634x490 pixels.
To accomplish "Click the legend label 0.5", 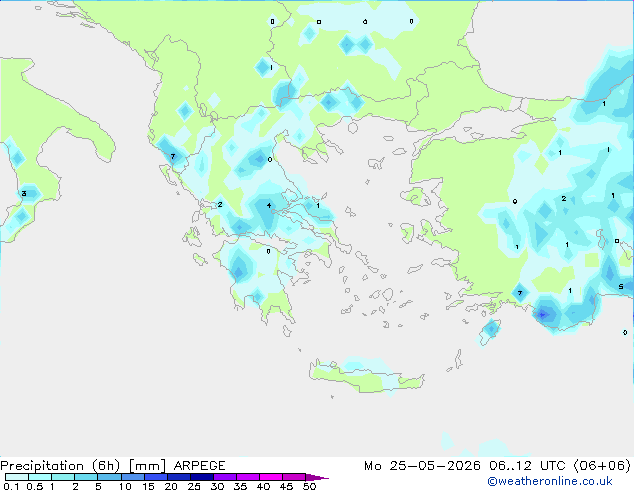I will tap(35, 486).
